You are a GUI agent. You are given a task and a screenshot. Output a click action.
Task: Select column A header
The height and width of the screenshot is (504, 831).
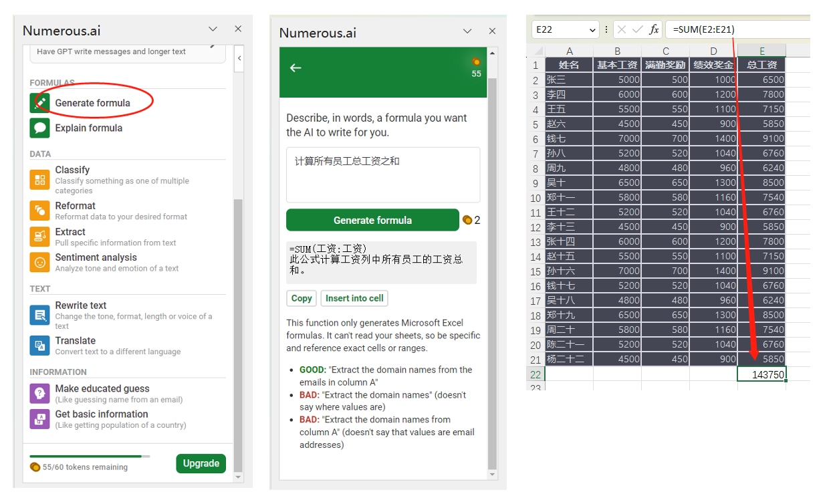click(x=569, y=51)
